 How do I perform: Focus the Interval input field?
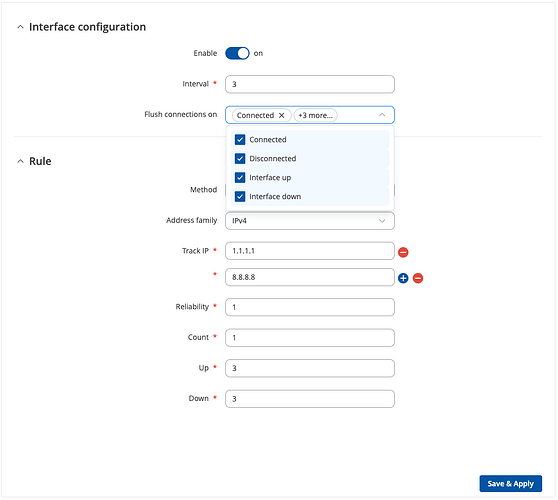click(x=310, y=84)
